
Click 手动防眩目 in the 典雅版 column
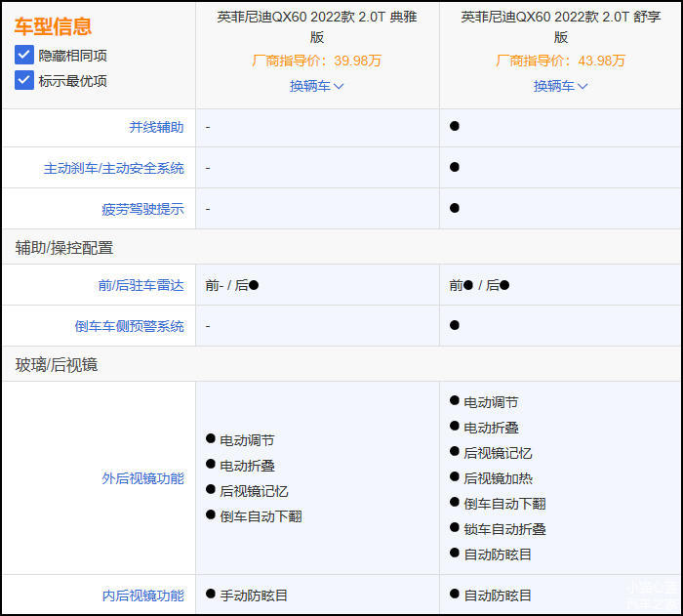(x=254, y=595)
